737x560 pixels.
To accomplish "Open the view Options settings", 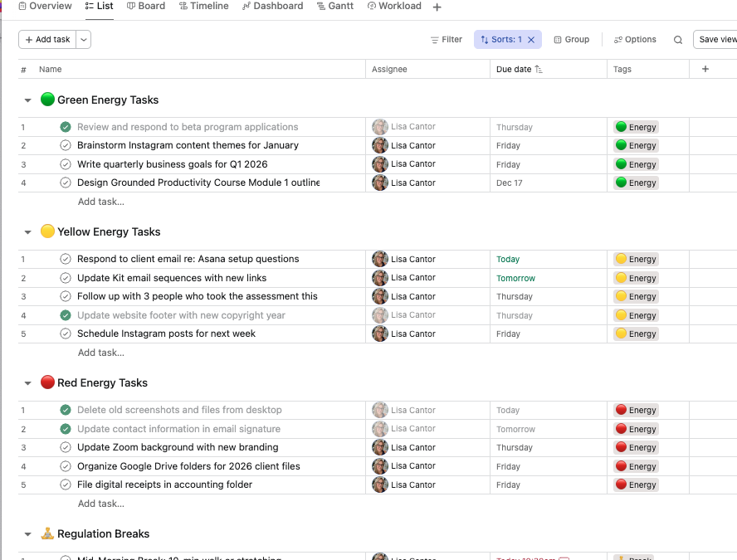I will (x=635, y=40).
